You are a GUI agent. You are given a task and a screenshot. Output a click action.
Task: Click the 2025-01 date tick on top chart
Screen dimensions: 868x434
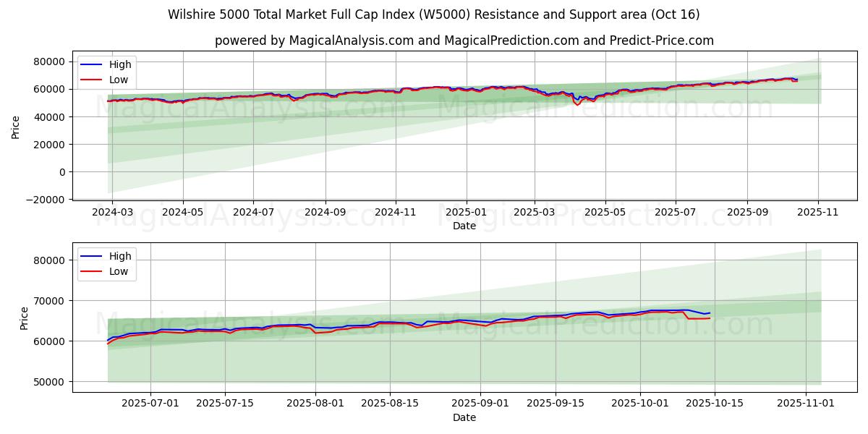466,213
